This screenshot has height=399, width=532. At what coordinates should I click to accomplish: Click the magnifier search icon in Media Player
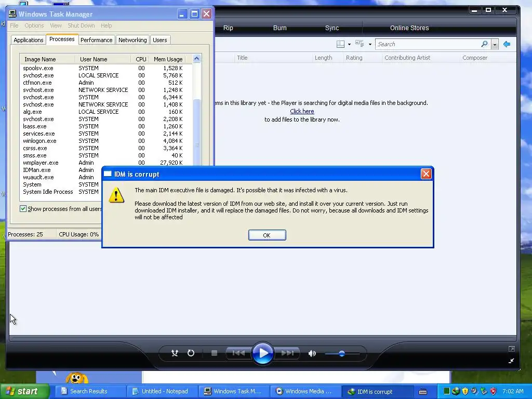(x=485, y=44)
